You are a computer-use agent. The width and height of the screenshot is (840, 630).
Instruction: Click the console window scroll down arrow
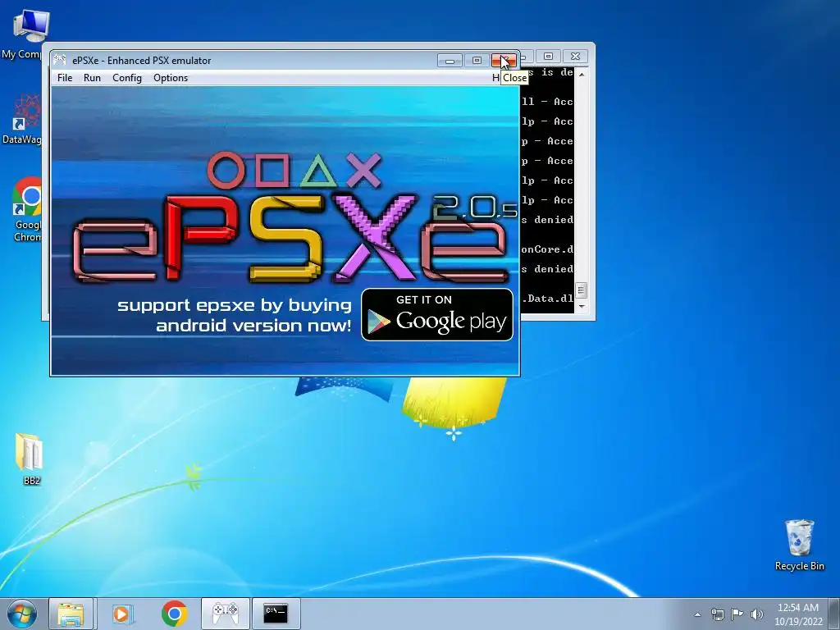(x=582, y=307)
